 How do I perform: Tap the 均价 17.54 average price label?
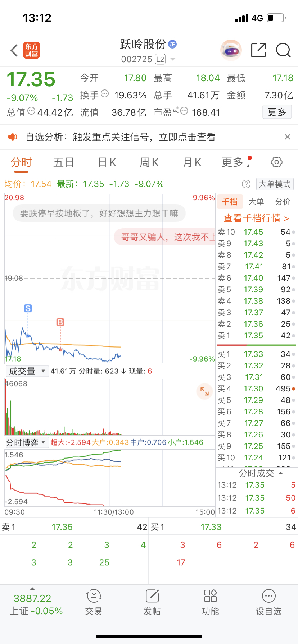28,184
